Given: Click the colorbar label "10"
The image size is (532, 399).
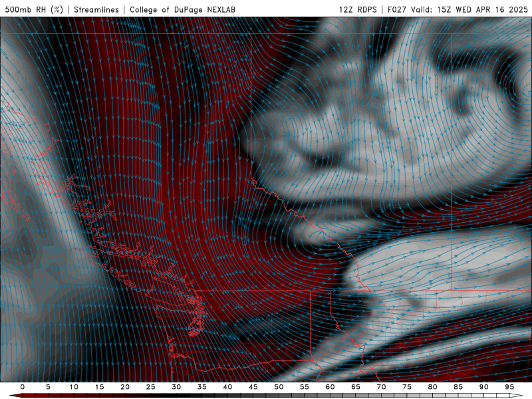Looking at the screenshot, I should coord(74,387).
